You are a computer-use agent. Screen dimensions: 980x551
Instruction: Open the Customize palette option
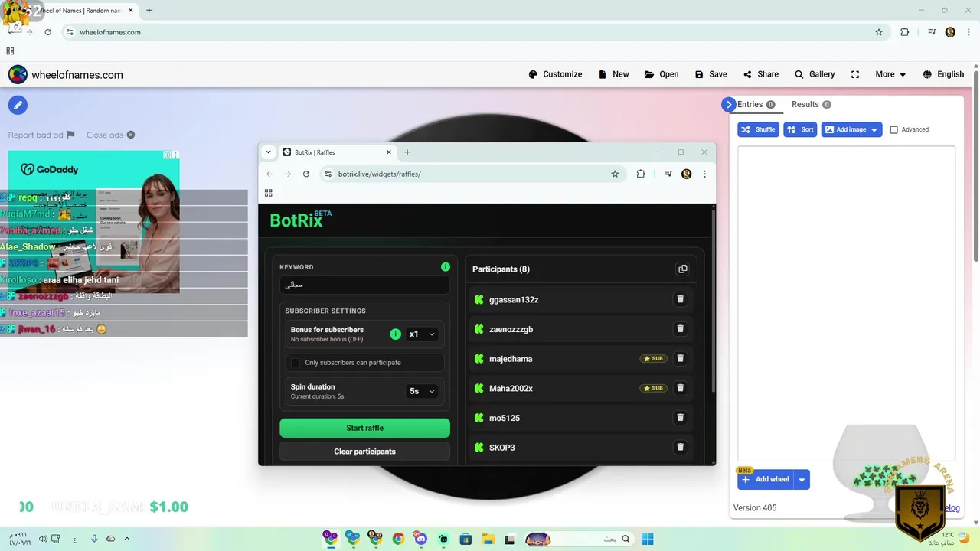[555, 74]
